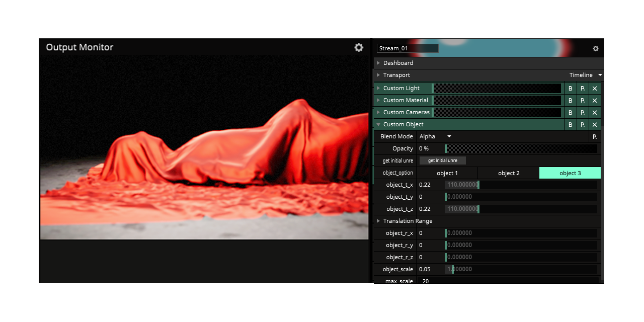
Task: Click the P icon in Blend Mode row
Action: click(595, 137)
